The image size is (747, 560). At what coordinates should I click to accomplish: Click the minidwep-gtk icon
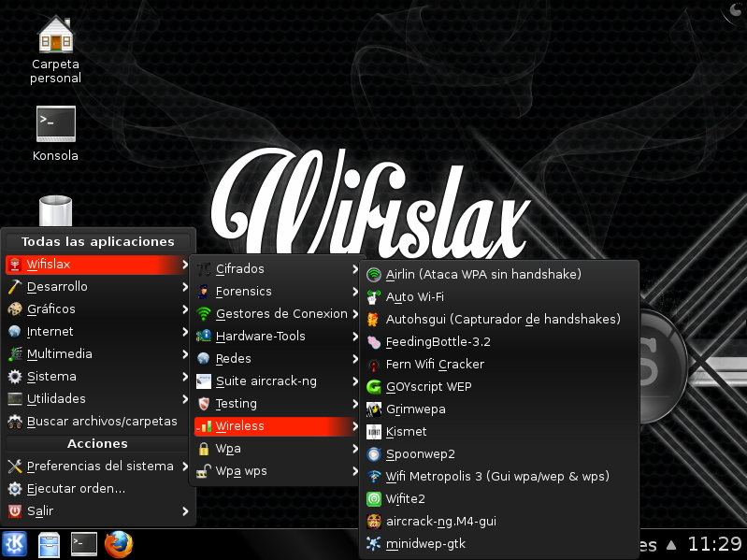point(374,544)
